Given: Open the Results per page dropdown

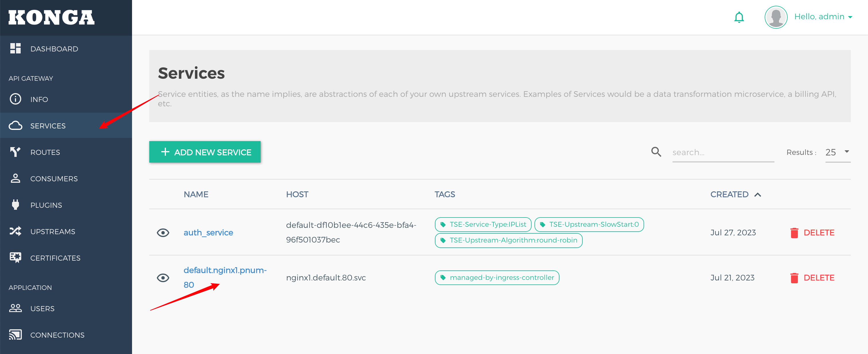Looking at the screenshot, I should pyautogui.click(x=838, y=152).
